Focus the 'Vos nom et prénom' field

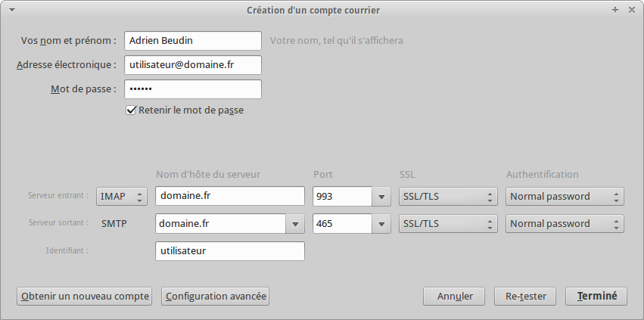[193, 41]
